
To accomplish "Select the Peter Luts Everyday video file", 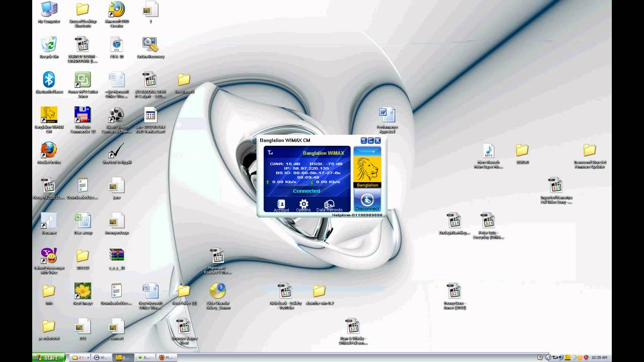I will (x=488, y=225).
